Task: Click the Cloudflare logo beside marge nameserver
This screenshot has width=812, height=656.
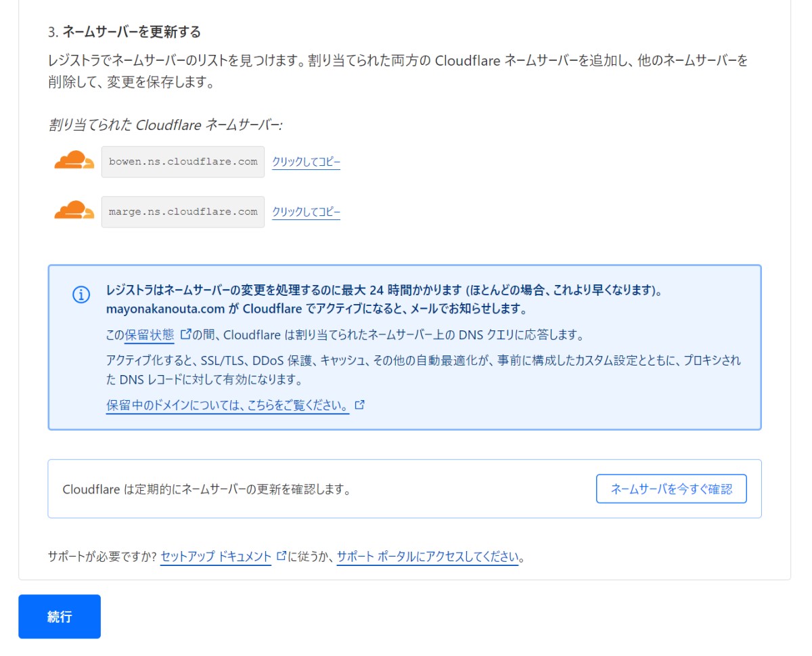Action: 74,211
